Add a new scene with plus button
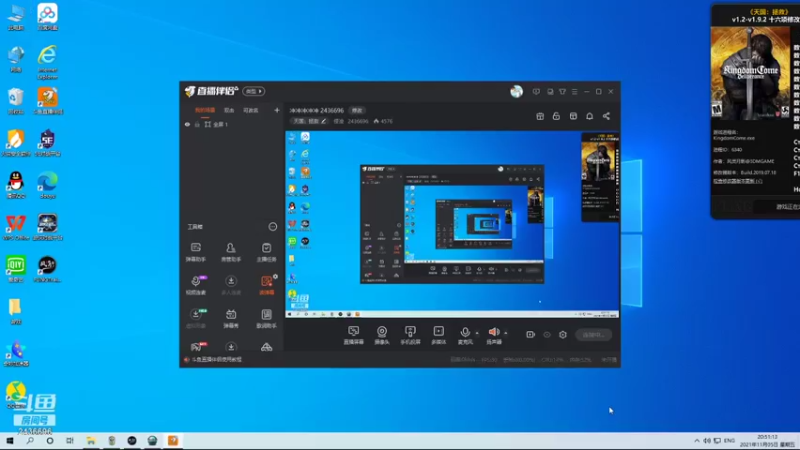This screenshot has height=450, width=800. tap(277, 110)
